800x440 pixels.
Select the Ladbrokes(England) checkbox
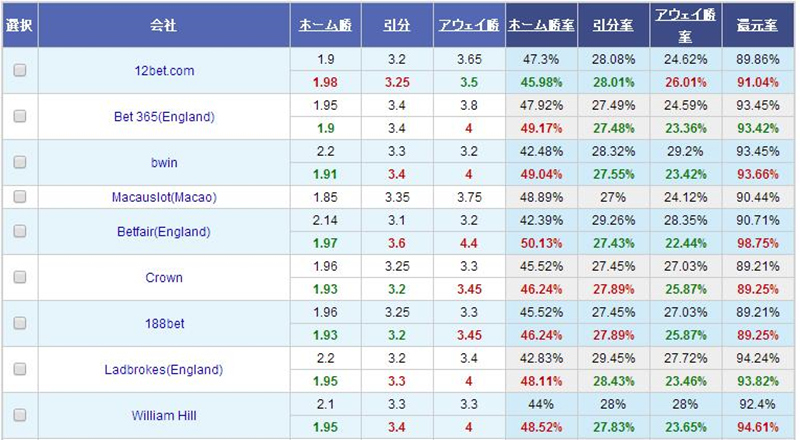pyautogui.click(x=20, y=369)
